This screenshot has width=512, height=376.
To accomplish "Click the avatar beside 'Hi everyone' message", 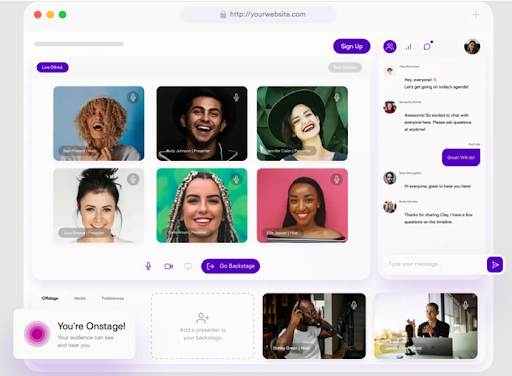I will click(389, 178).
